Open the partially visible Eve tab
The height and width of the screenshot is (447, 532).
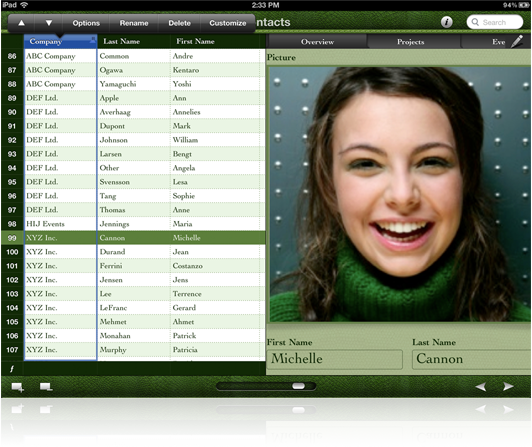[x=498, y=42]
